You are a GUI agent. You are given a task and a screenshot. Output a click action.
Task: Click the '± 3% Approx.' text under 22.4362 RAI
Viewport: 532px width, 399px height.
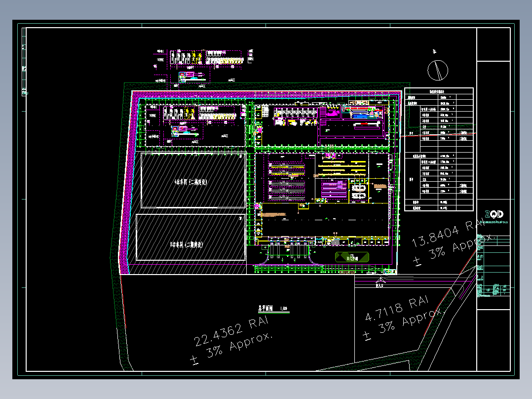pos(231,349)
